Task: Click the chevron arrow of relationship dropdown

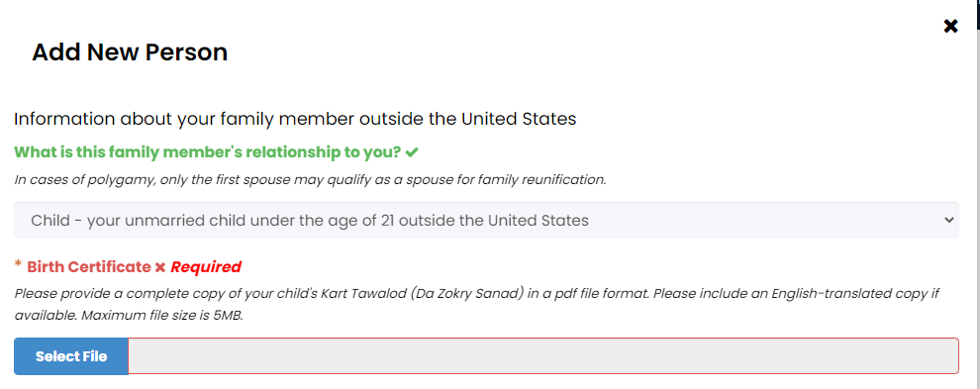Action: [x=948, y=220]
